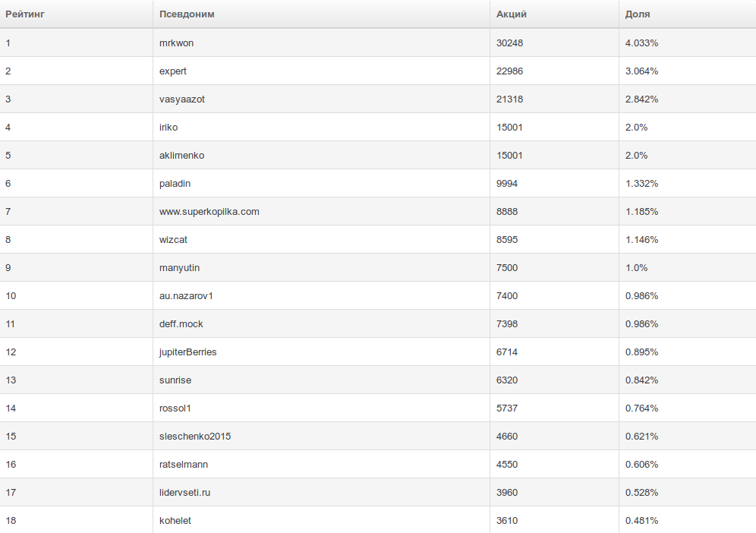Click the share count 7400
Screen dimensions: 756x533
[x=507, y=296]
